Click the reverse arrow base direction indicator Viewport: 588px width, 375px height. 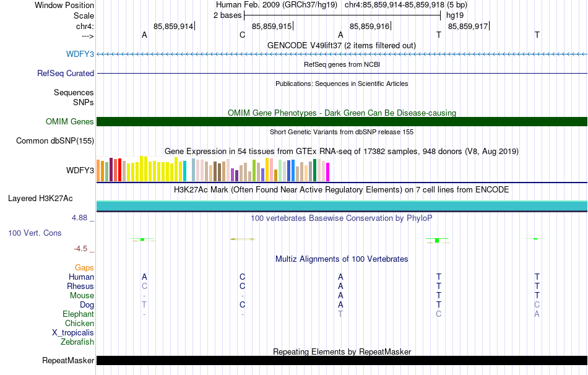[x=87, y=36]
